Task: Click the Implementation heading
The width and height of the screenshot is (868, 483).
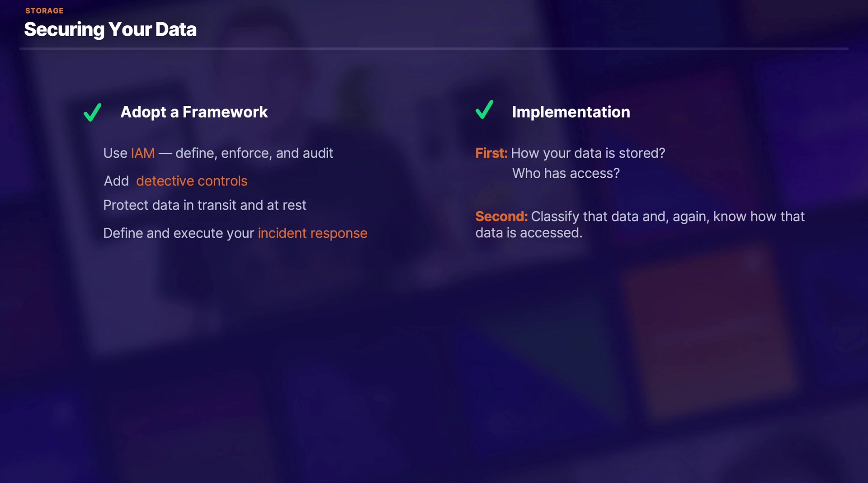Action: [571, 112]
